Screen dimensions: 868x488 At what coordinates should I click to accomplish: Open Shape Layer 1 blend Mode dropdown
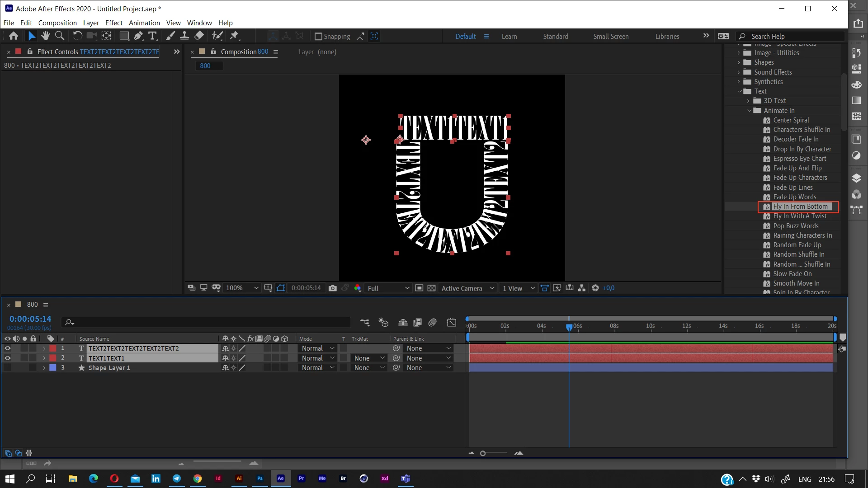tap(318, 368)
